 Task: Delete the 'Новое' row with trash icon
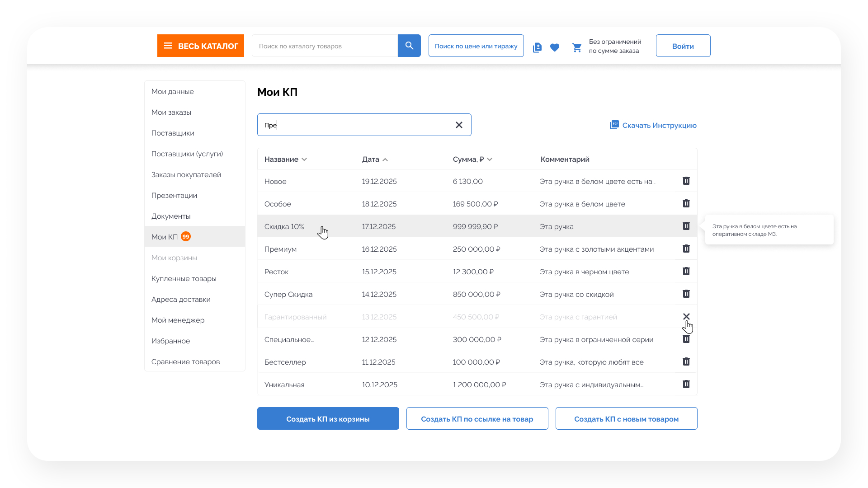pos(686,181)
